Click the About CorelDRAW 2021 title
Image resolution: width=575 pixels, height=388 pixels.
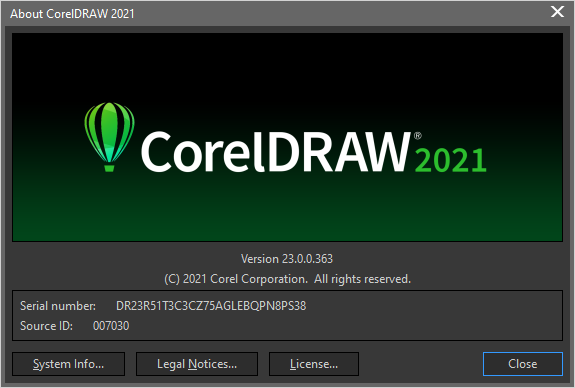click(72, 14)
